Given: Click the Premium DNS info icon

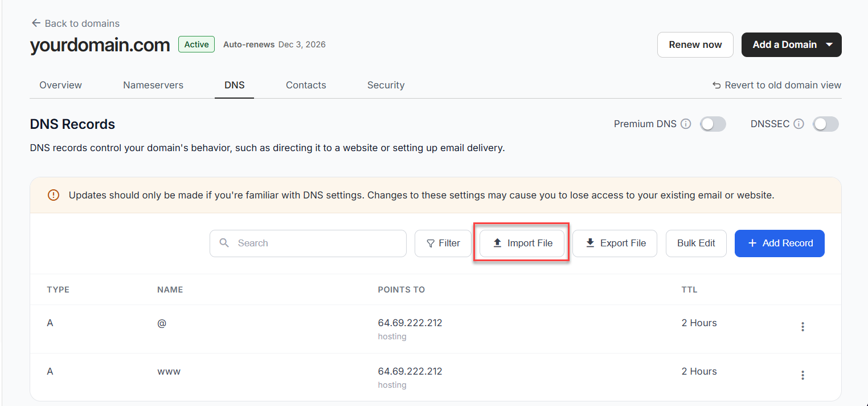Looking at the screenshot, I should 686,124.
